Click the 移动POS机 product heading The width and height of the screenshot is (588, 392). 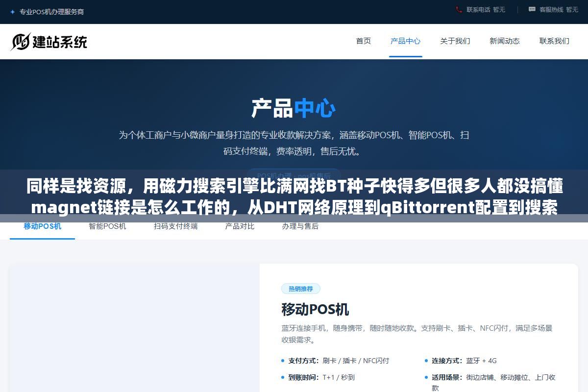(315, 309)
